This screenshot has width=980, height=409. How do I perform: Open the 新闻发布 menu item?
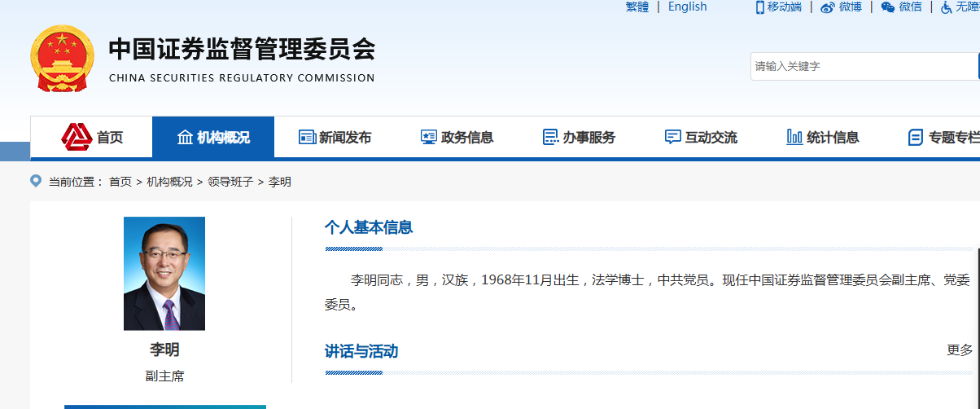tap(335, 137)
